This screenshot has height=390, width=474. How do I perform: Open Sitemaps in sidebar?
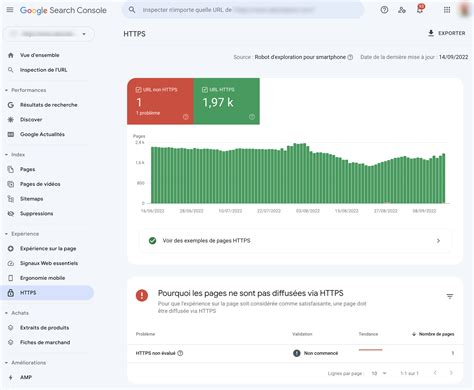(x=31, y=199)
